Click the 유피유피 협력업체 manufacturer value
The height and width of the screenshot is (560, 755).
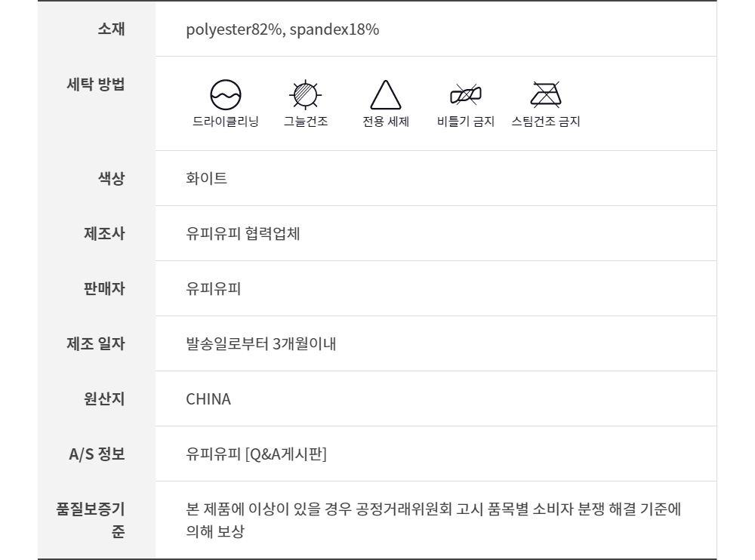[x=243, y=234]
